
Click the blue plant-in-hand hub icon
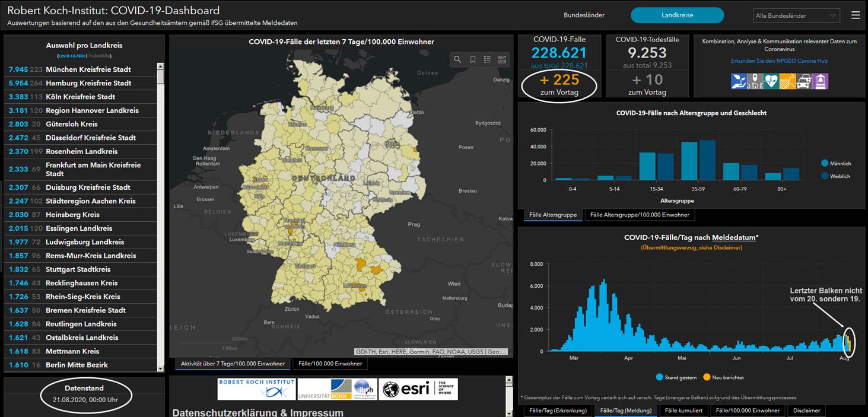click(x=739, y=81)
